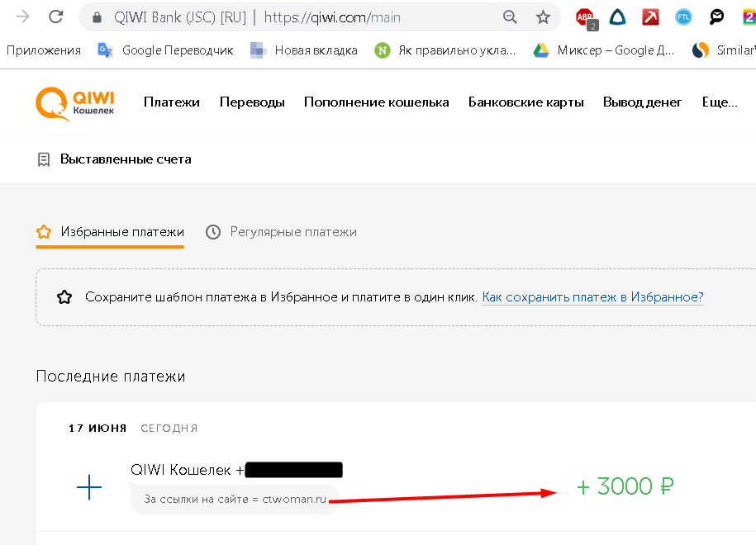Click the clock icon for regular payments
The image size is (756, 545).
(x=213, y=232)
